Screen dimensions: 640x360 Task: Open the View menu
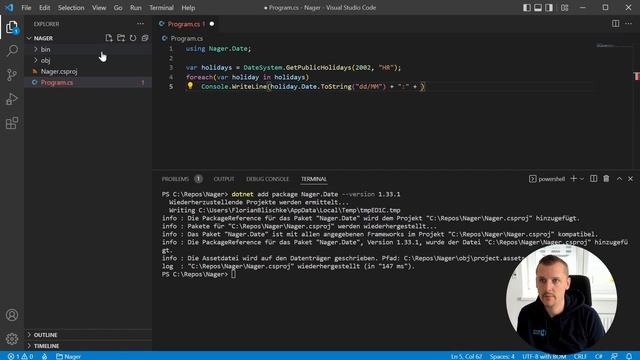[99, 8]
